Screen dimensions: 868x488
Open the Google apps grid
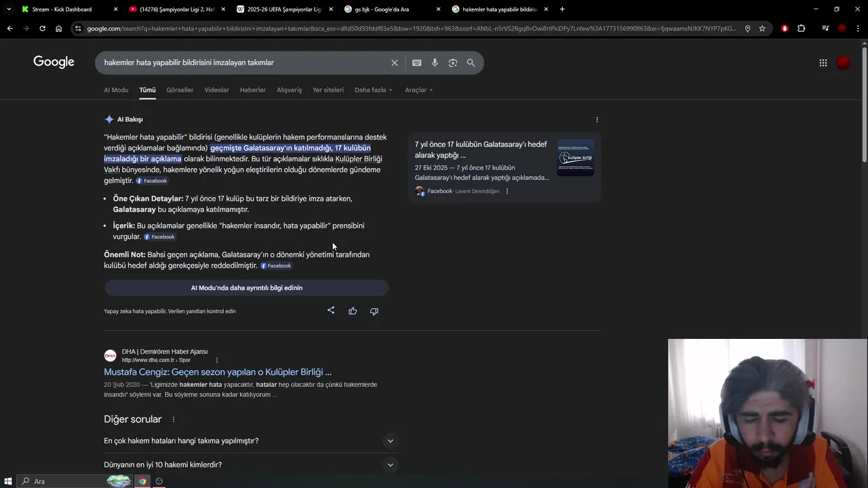click(x=823, y=62)
